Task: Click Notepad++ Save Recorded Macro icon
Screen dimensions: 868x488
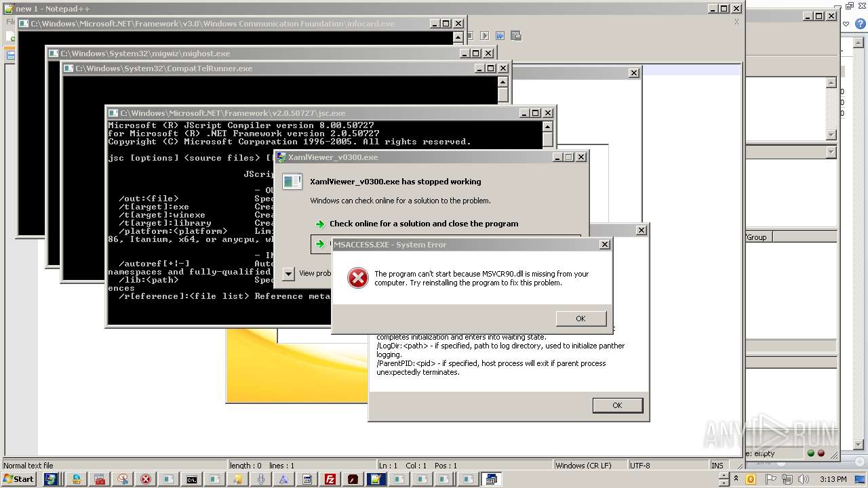Action: (x=516, y=35)
